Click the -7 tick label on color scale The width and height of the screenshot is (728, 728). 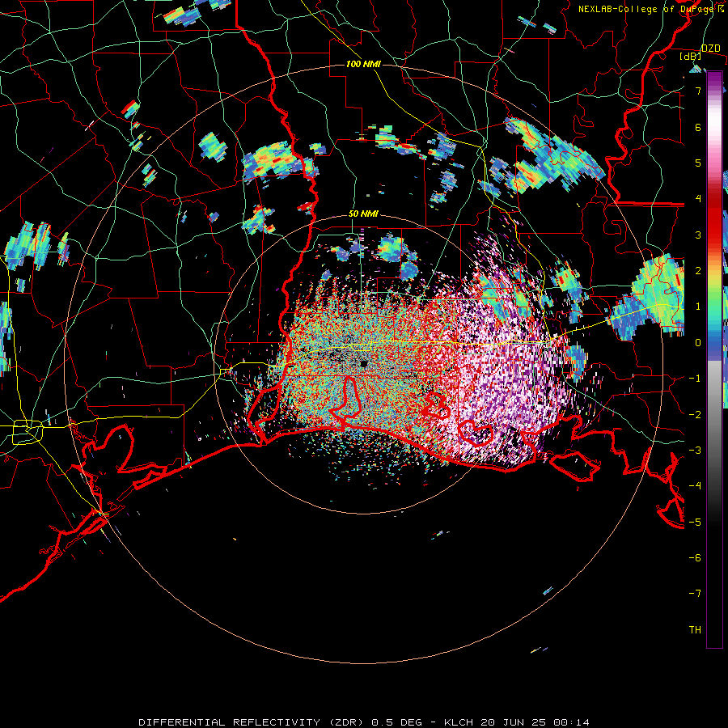click(x=695, y=594)
